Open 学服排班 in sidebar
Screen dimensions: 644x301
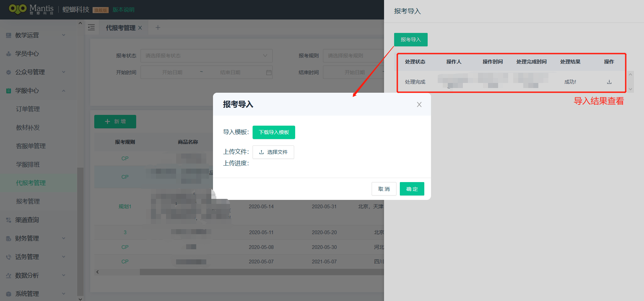click(x=28, y=165)
